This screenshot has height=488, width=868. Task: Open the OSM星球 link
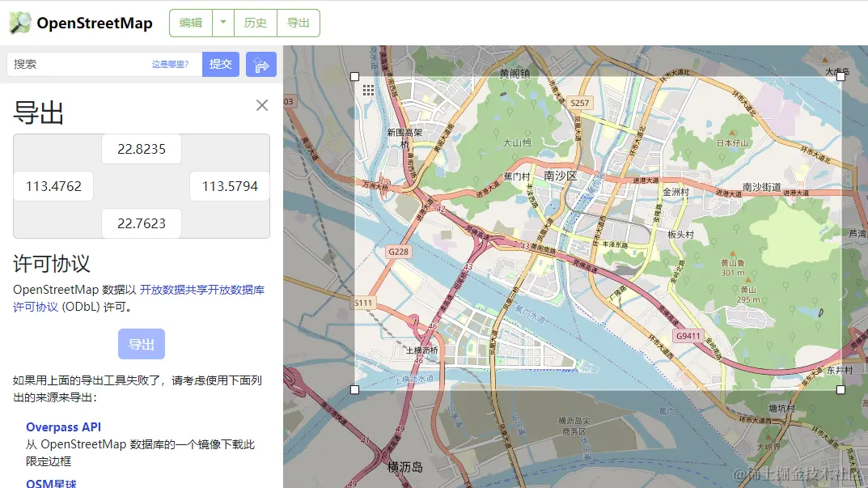point(52,483)
